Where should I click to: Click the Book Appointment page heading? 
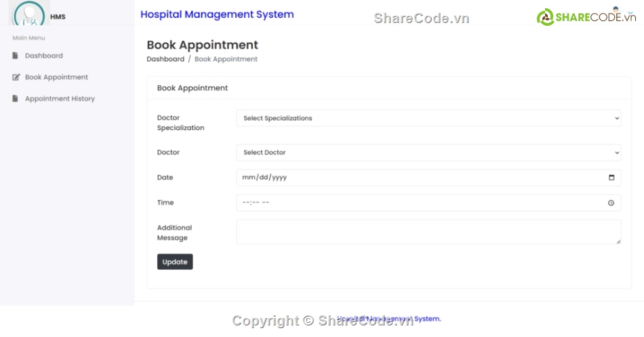(x=203, y=45)
